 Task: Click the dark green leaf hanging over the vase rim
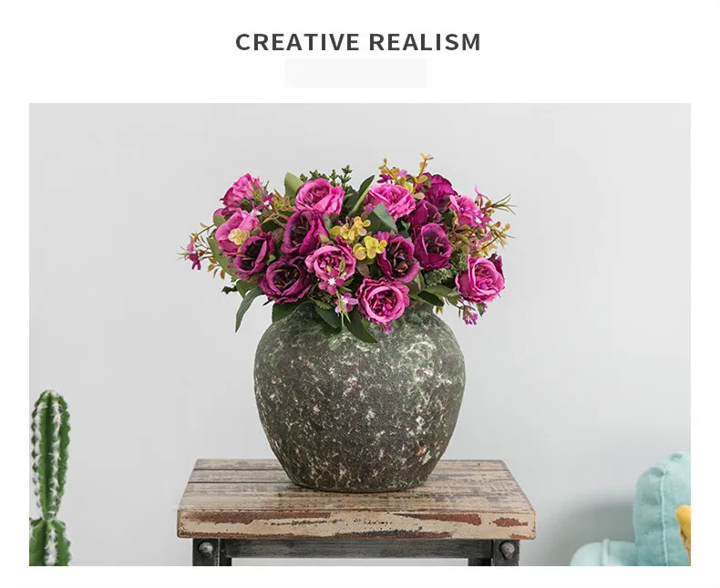[x=361, y=327]
